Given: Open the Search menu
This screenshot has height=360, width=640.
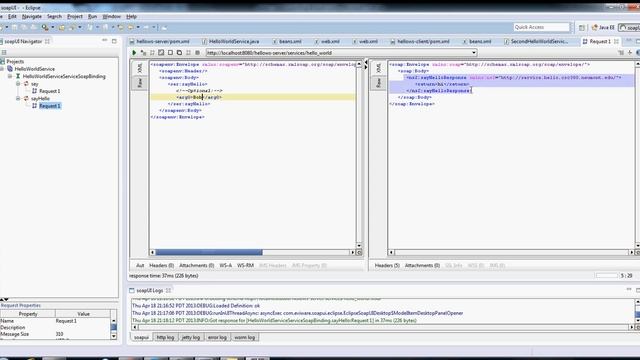Looking at the screenshot, I should (x=54, y=17).
